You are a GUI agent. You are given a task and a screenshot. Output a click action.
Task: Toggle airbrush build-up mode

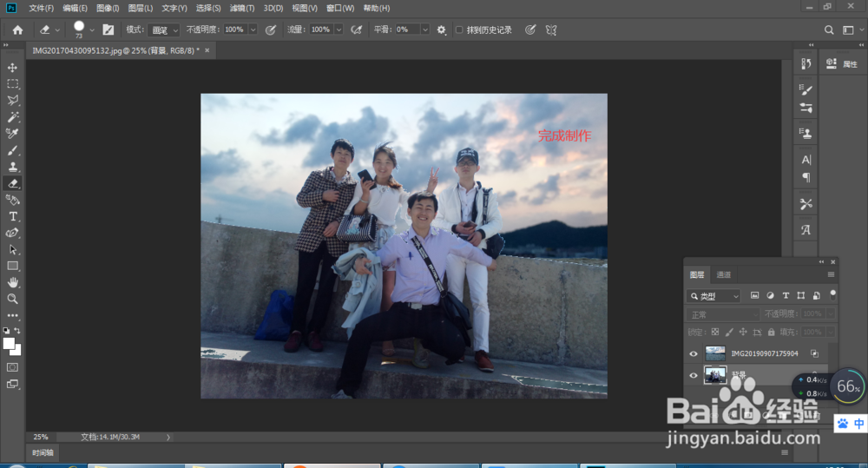pyautogui.click(x=357, y=30)
